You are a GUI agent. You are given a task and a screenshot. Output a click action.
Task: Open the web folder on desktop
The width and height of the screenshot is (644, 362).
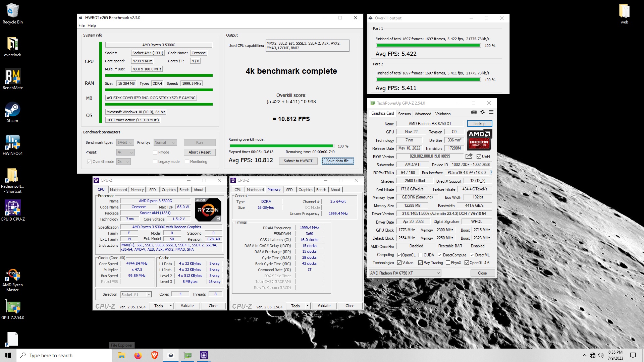(624, 14)
